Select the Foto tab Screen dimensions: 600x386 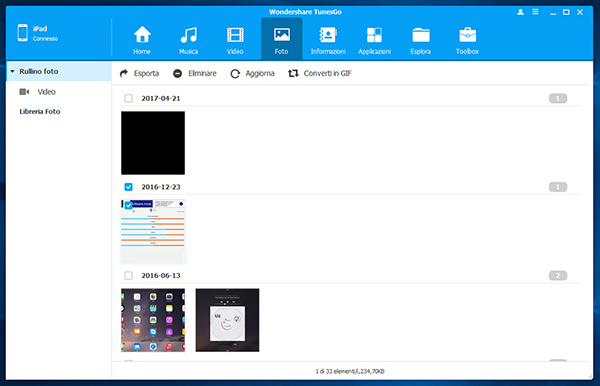pos(282,39)
